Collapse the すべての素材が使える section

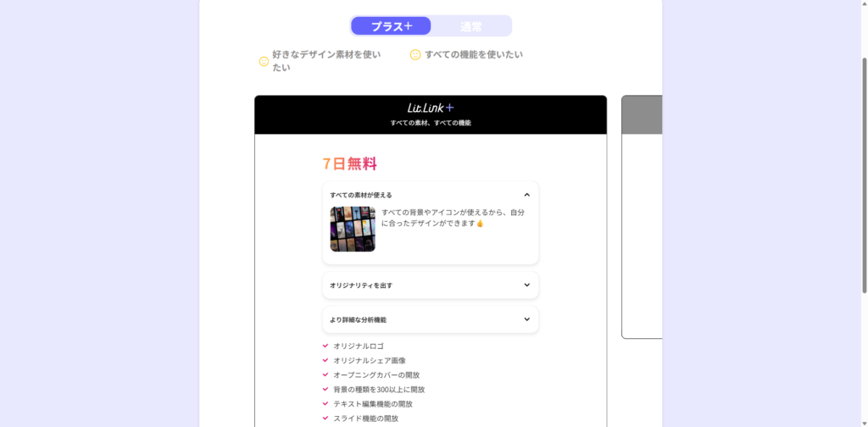tap(526, 195)
